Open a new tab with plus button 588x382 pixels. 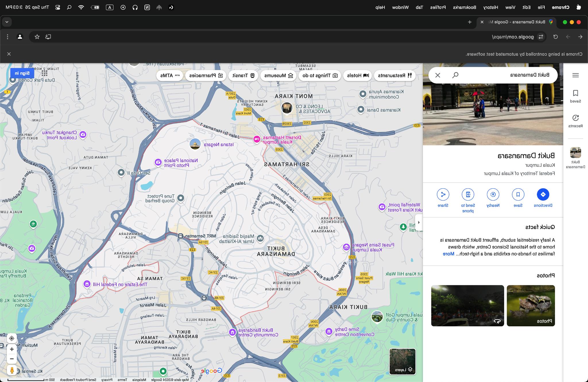pos(470,22)
